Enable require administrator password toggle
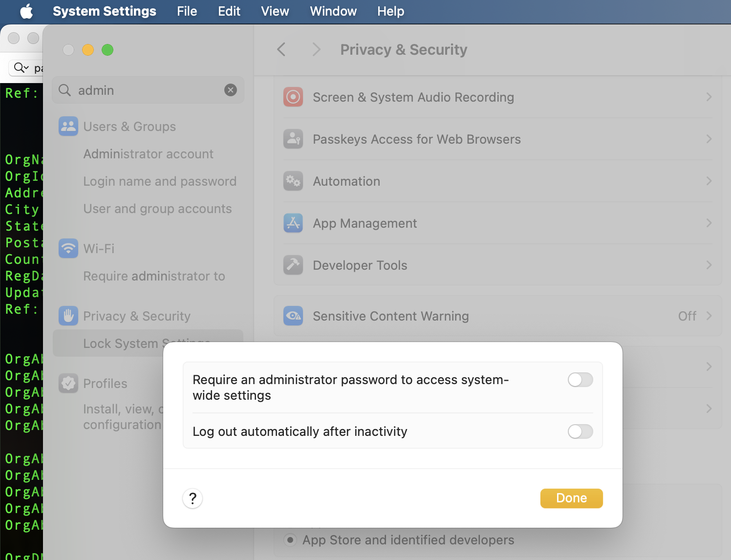731x560 pixels. click(x=580, y=380)
